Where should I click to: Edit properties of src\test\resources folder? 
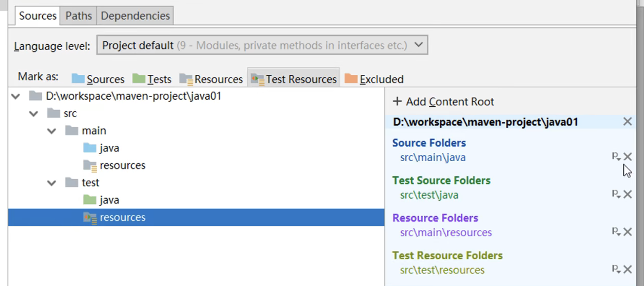coord(616,270)
